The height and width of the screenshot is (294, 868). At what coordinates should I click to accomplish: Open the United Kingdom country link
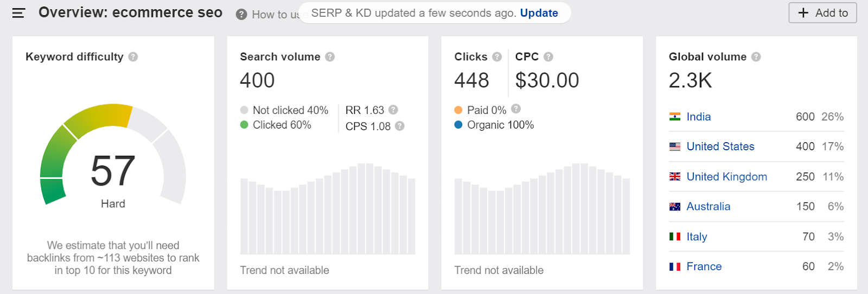click(x=726, y=176)
